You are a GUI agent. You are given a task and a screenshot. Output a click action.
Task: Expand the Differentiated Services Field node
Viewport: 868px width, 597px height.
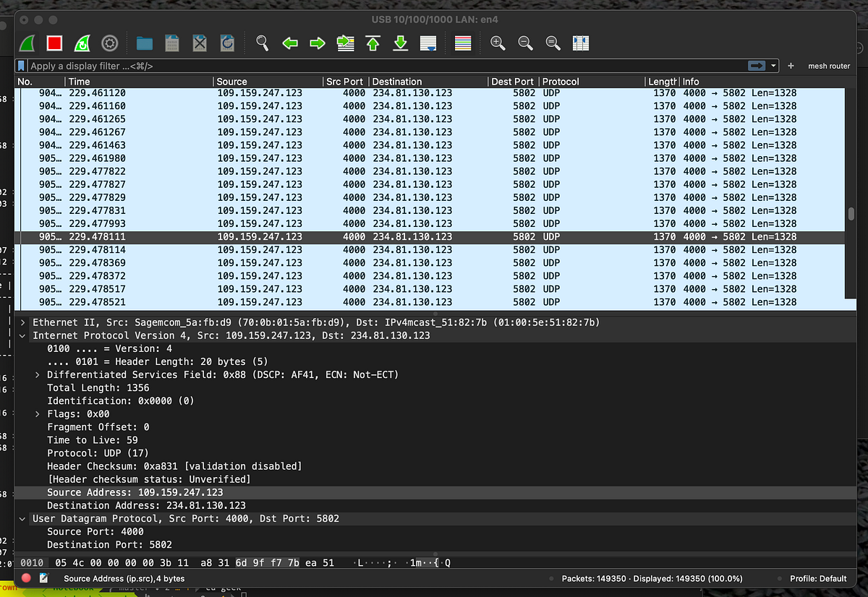coord(38,374)
